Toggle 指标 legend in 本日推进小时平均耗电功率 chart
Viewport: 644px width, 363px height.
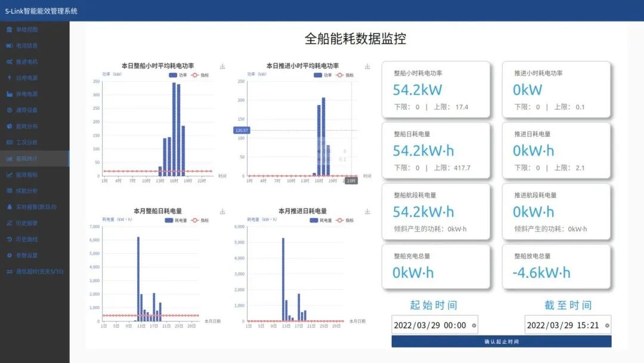(x=345, y=75)
